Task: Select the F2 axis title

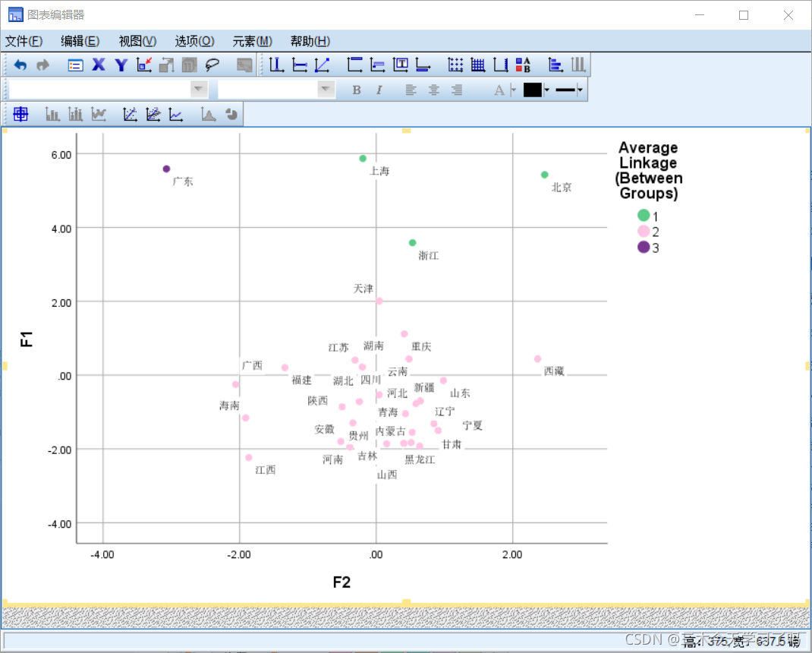Action: click(341, 582)
